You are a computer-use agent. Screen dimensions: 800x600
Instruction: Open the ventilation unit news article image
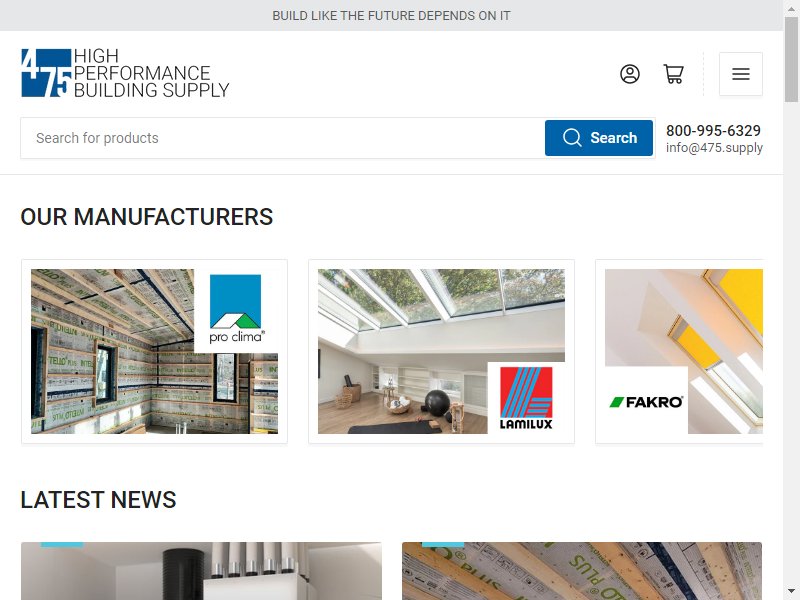(x=201, y=571)
